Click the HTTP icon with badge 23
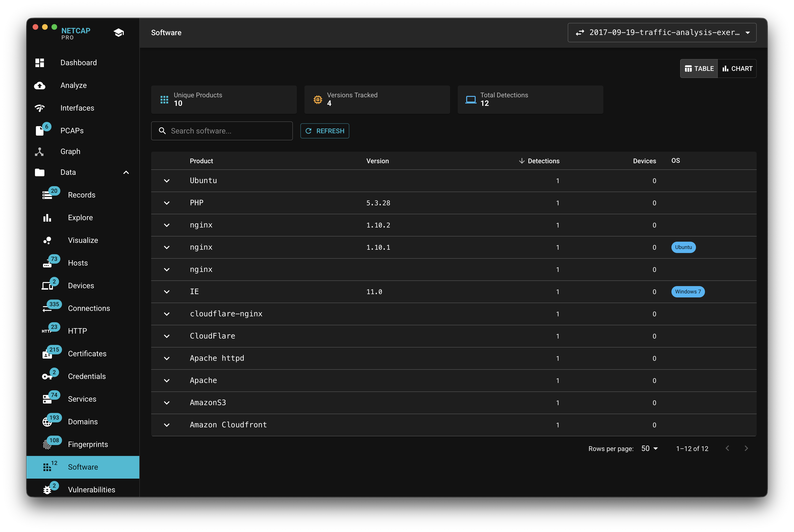 (x=47, y=331)
